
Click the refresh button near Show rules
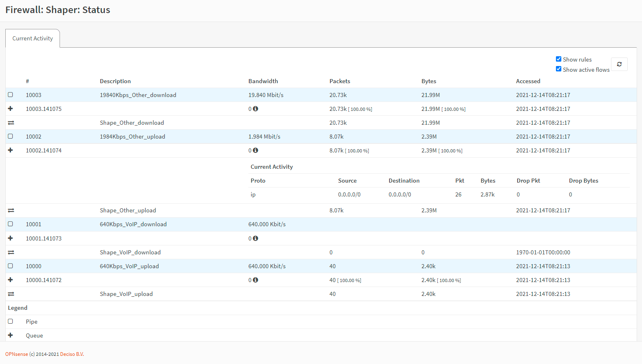(619, 64)
